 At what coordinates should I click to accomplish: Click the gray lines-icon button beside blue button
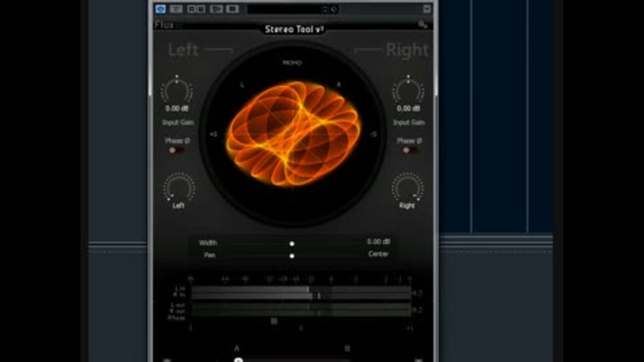pyautogui.click(x=176, y=9)
